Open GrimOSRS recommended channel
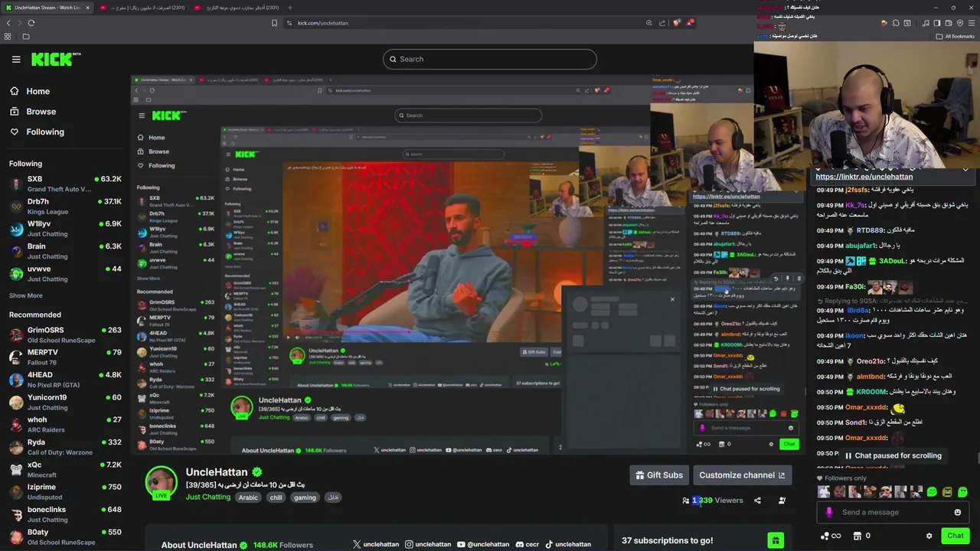The height and width of the screenshot is (551, 980). (65, 335)
